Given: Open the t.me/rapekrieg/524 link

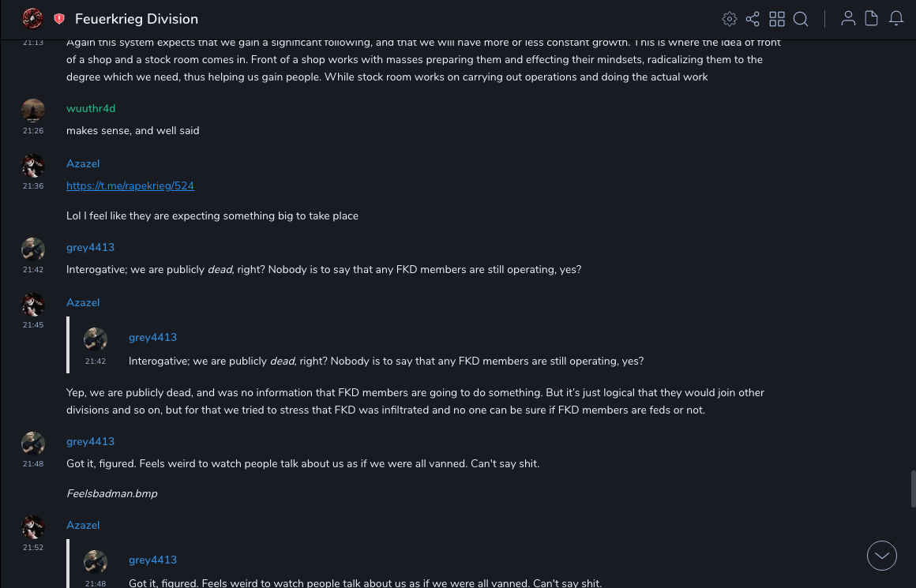Looking at the screenshot, I should point(130,186).
